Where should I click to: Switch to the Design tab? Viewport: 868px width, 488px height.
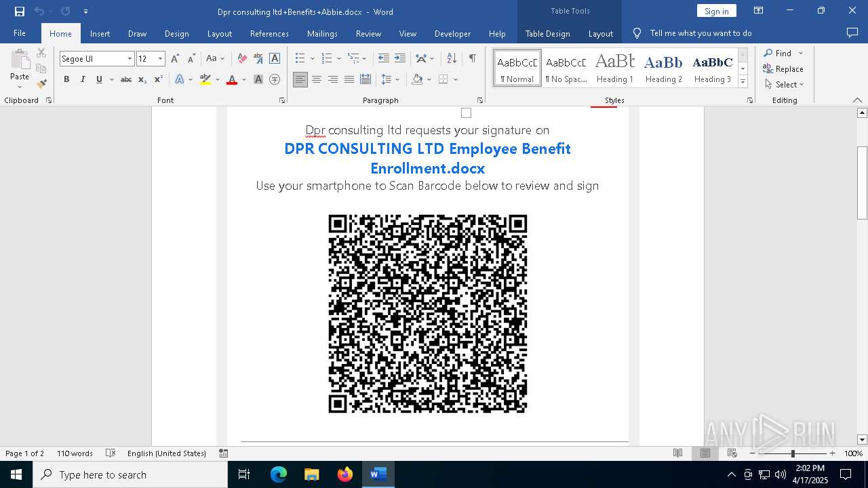tap(176, 33)
